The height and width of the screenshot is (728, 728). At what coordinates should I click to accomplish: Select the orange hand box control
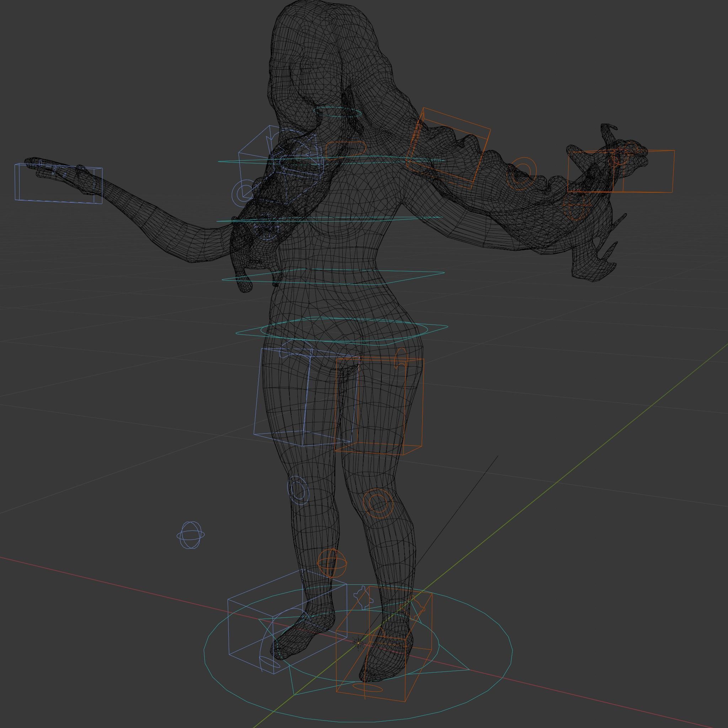tap(621, 171)
